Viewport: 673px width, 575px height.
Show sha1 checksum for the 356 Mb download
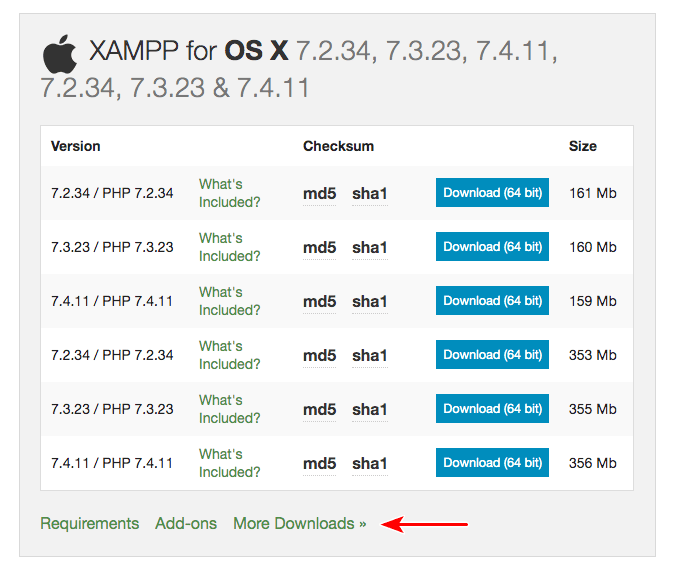click(370, 464)
